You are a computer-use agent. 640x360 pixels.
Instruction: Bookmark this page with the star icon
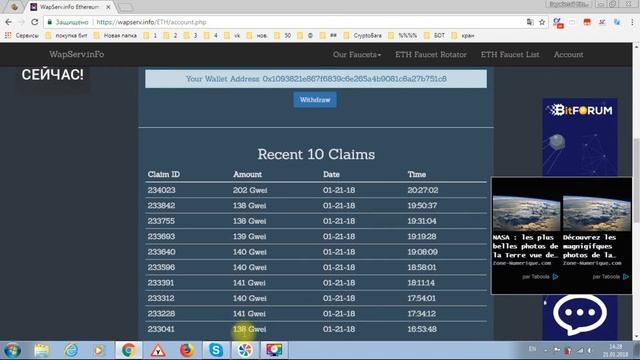click(542, 22)
